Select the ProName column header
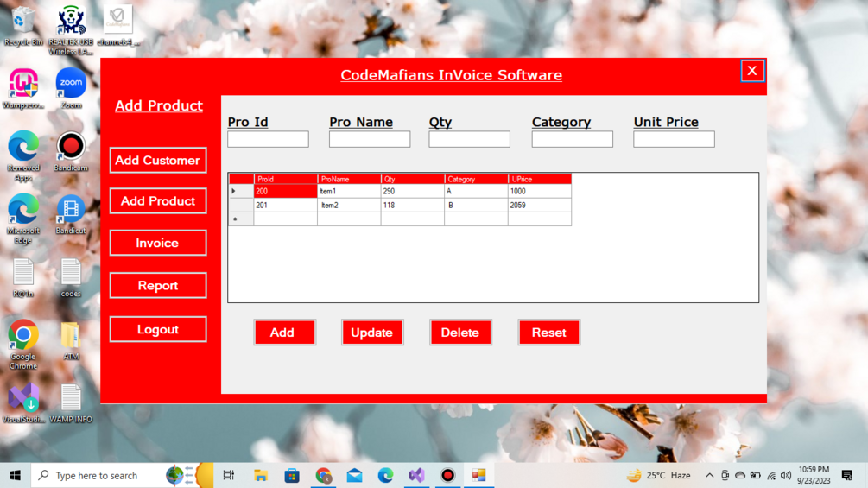Viewport: 868px width, 488px height. 349,180
